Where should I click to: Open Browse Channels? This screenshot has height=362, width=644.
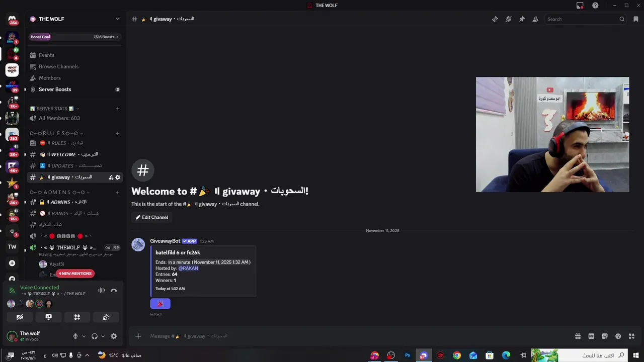pyautogui.click(x=75, y=66)
